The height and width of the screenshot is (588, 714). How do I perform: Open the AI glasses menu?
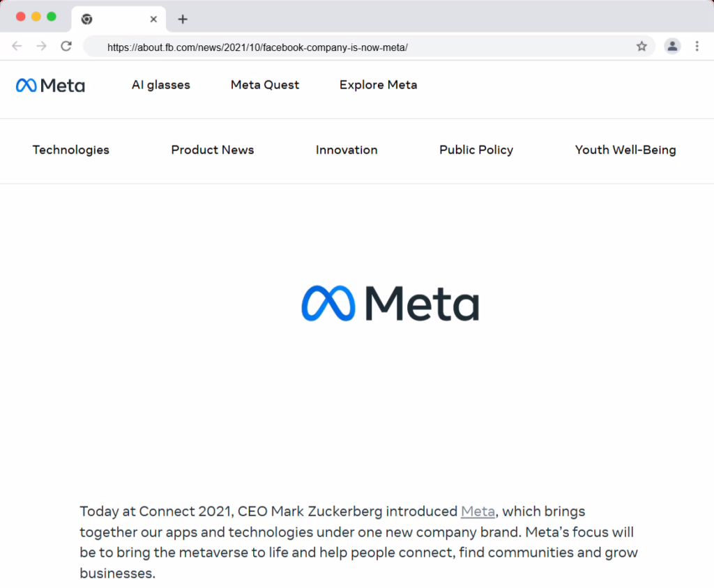pyautogui.click(x=161, y=85)
